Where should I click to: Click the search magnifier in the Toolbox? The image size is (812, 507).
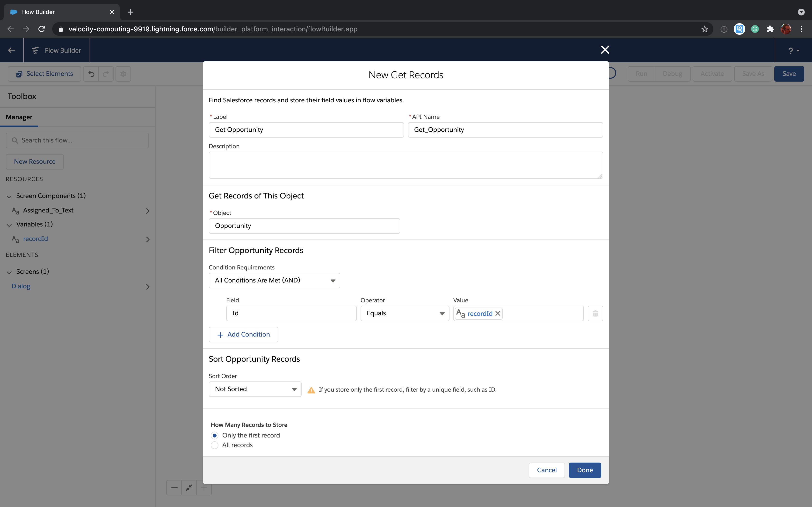point(15,140)
